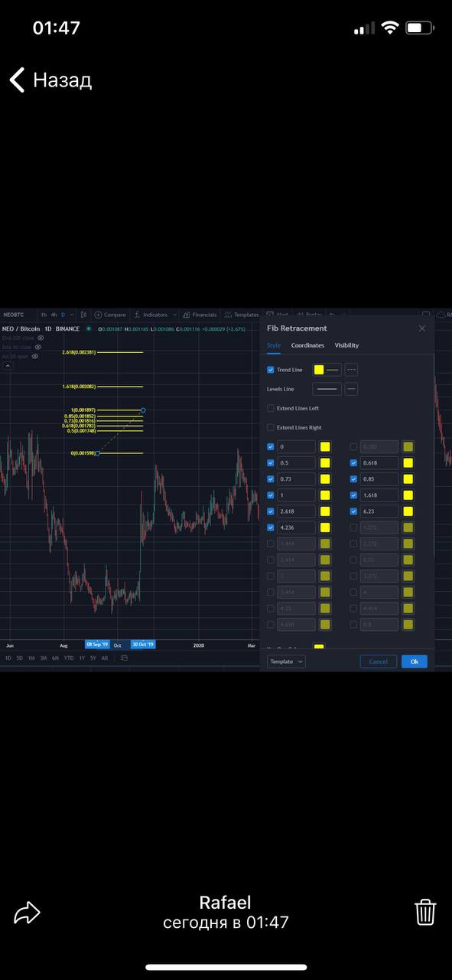Viewport: 452px width, 980px height.
Task: Set range to All
Action: click(105, 658)
